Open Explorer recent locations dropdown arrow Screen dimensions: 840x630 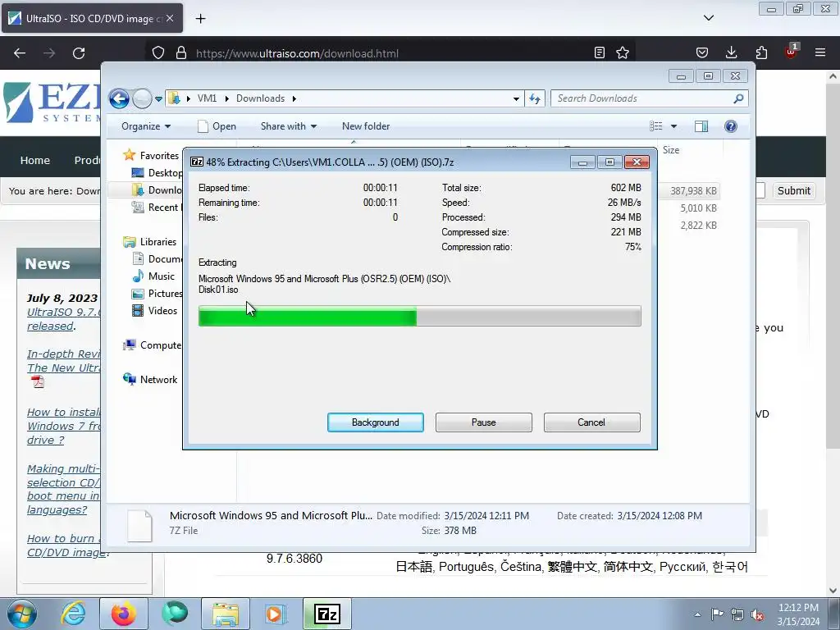(158, 99)
